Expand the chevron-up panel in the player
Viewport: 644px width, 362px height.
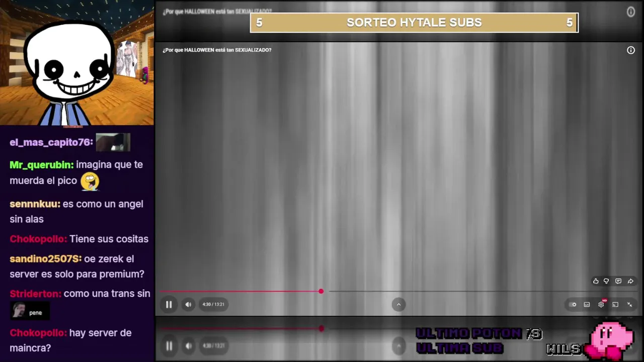click(398, 304)
